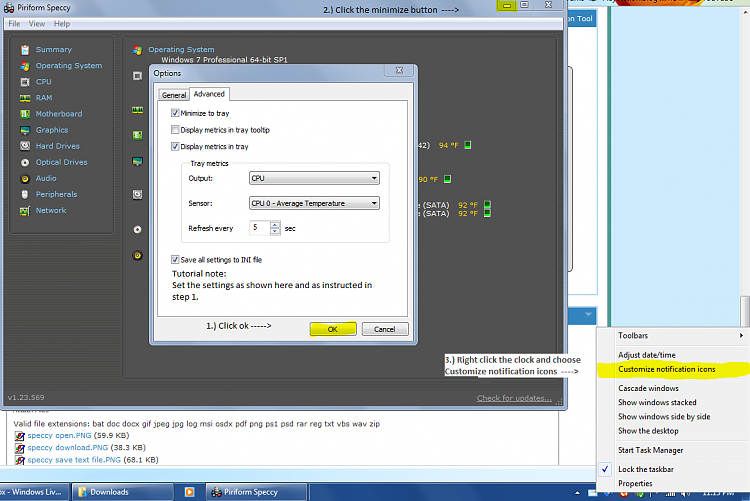
Task: Click the file icon beside speccy download.PNG
Action: (20, 448)
